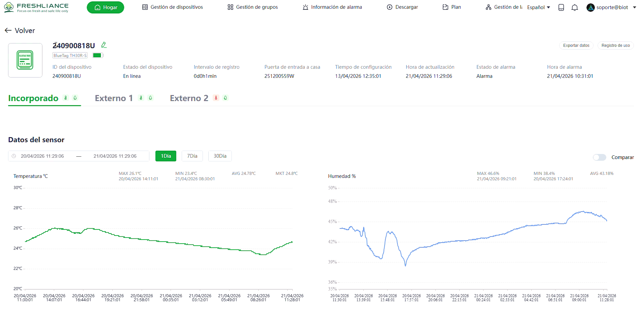This screenshot has width=644, height=310.
Task: Click the Freshliance logo
Action: [x=36, y=7]
